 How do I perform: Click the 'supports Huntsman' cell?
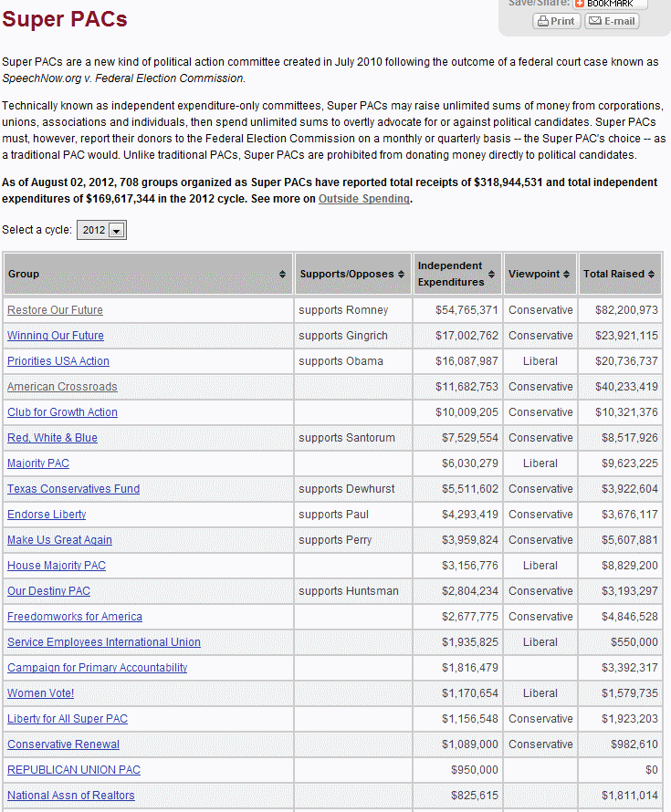click(353, 591)
